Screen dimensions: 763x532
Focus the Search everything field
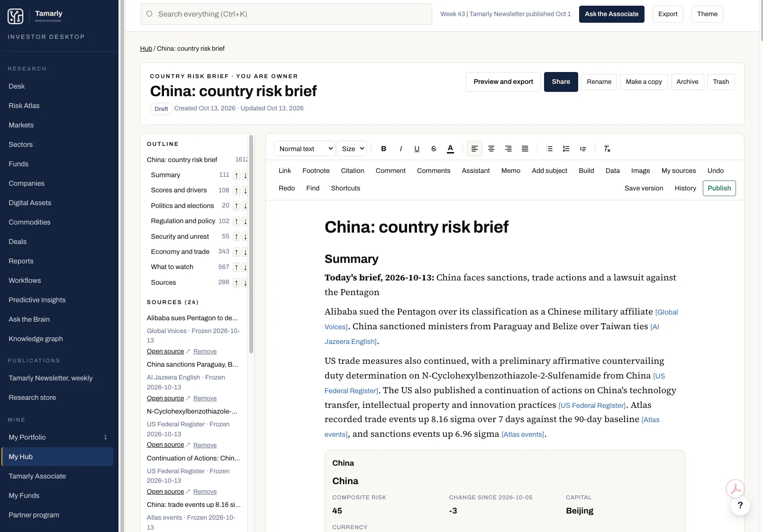[x=286, y=14]
